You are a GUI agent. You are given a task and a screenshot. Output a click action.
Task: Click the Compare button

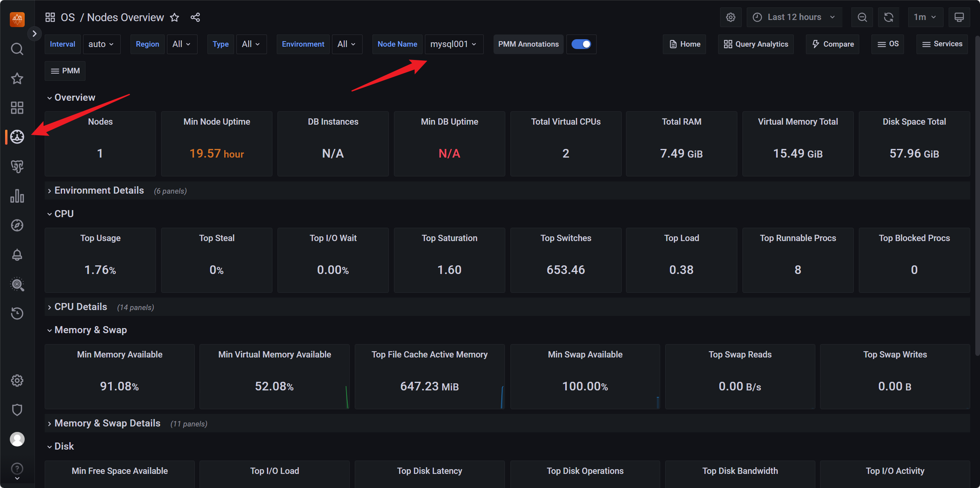click(x=833, y=44)
